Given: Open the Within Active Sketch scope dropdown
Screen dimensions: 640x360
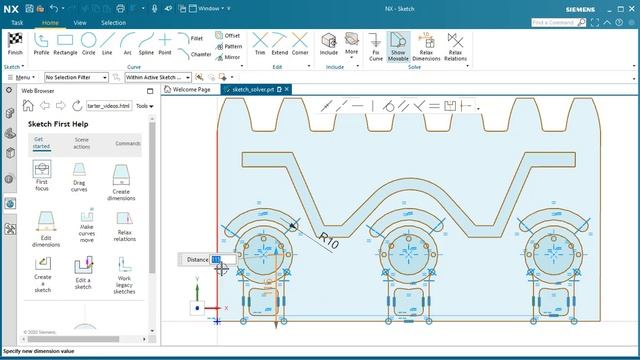Looking at the screenshot, I should coord(158,77).
